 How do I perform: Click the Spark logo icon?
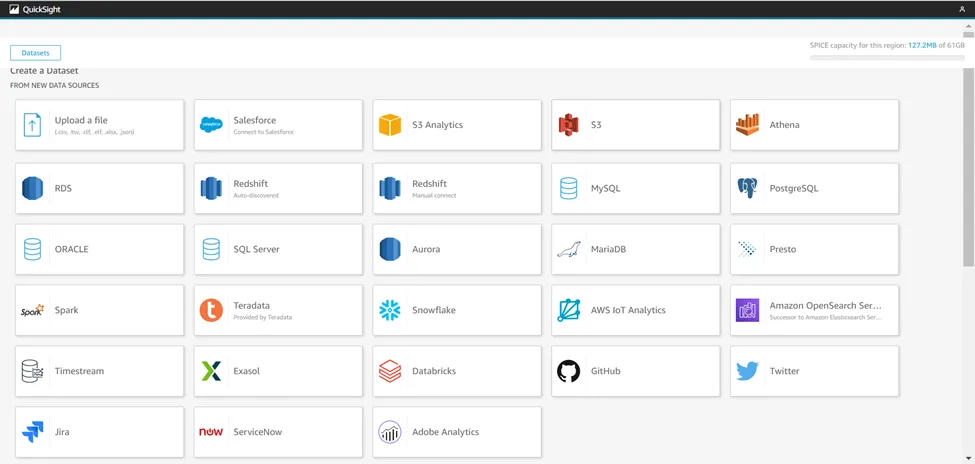point(32,310)
